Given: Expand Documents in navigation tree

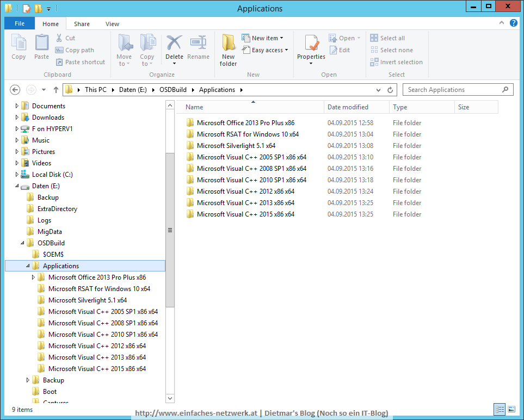Looking at the screenshot, I should click(17, 106).
